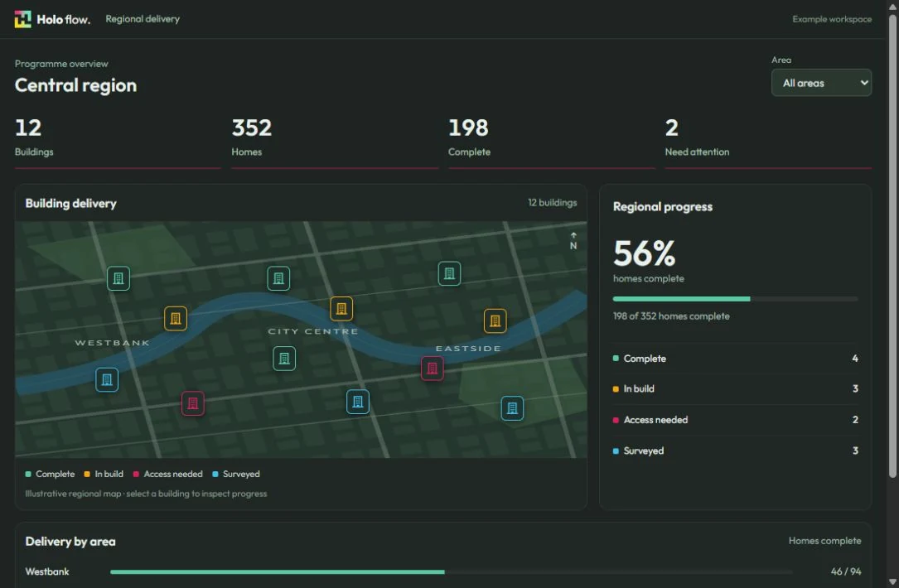Click the Central region heading
The image size is (899, 588).
[x=75, y=85]
